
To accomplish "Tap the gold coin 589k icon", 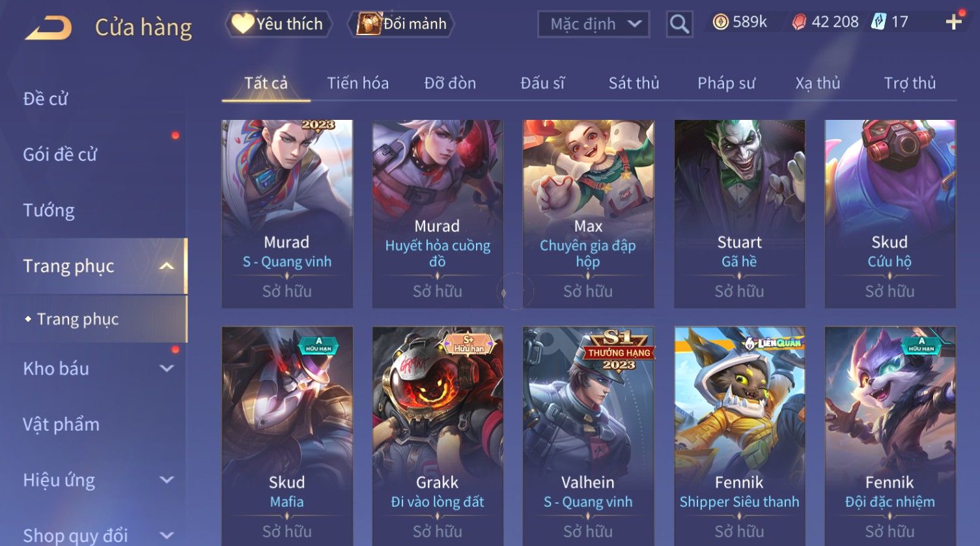I will (x=720, y=22).
